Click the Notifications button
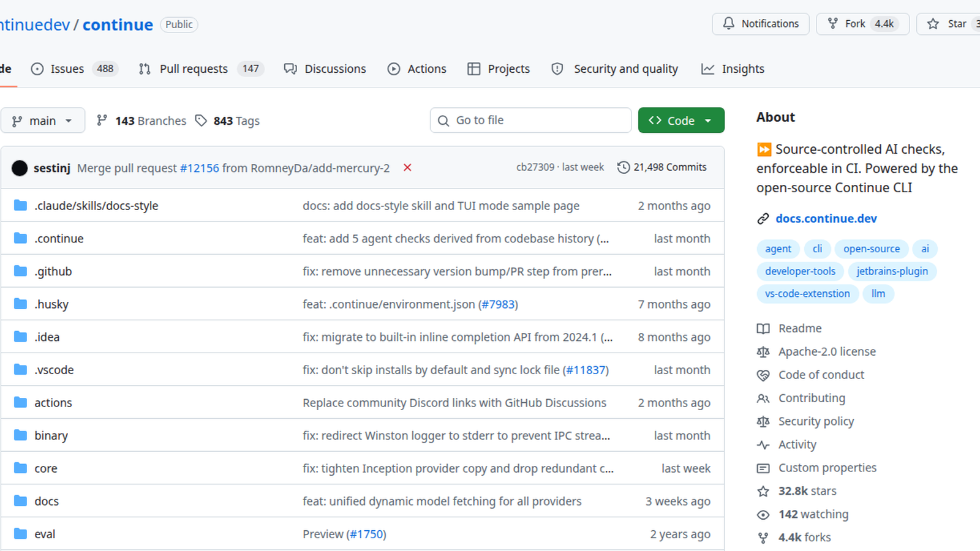The image size is (980, 551). tap(761, 24)
